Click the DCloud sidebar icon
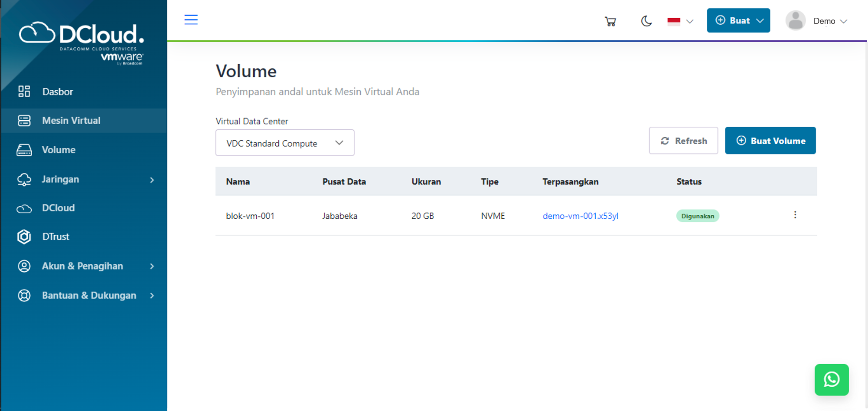This screenshot has height=411, width=868. (x=24, y=208)
